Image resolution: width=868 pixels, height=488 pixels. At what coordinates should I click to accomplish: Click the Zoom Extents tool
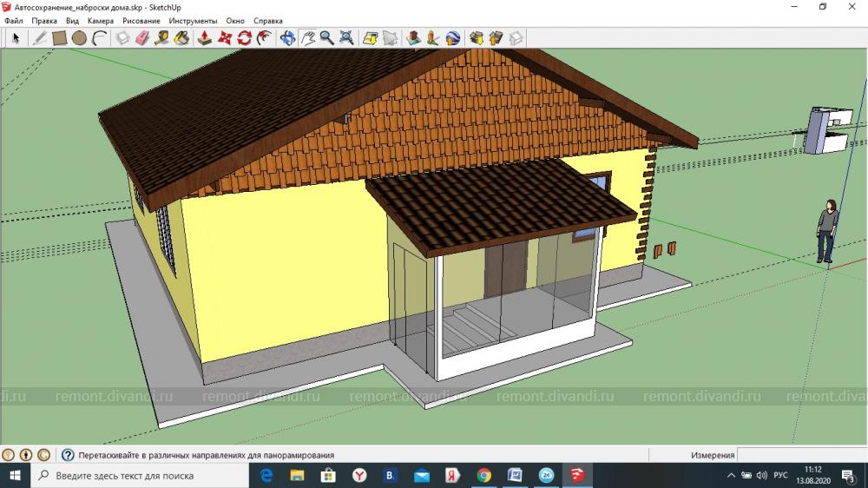point(346,37)
